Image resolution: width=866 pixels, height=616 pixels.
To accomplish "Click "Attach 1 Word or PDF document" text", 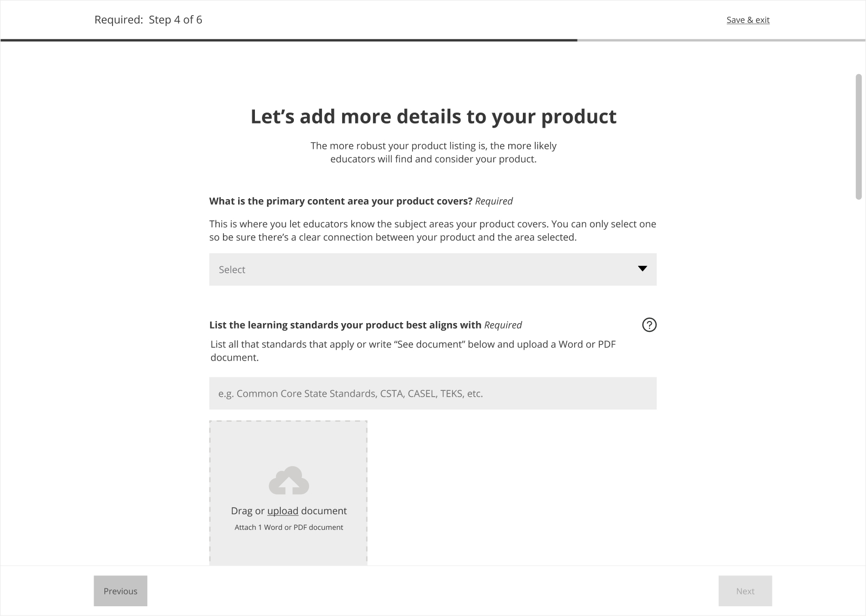I will [288, 527].
